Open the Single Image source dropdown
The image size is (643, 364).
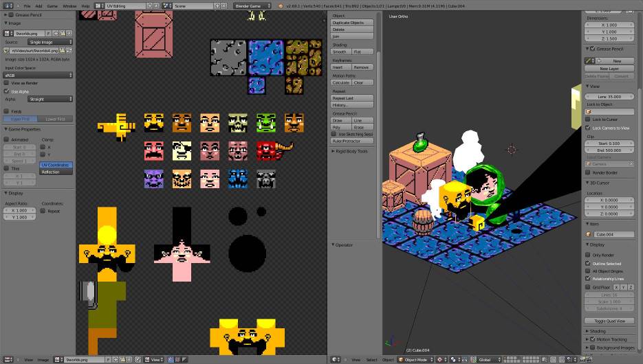[50, 42]
